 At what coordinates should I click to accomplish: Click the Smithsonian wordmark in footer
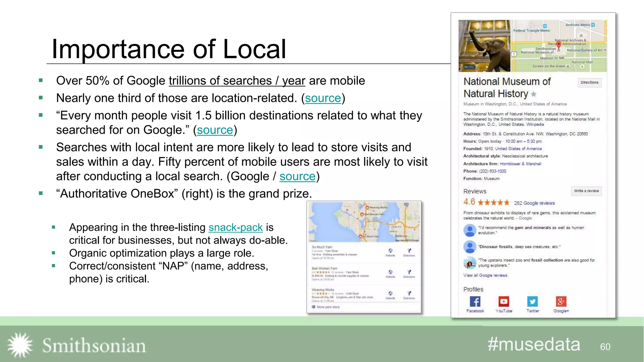pos(94,346)
